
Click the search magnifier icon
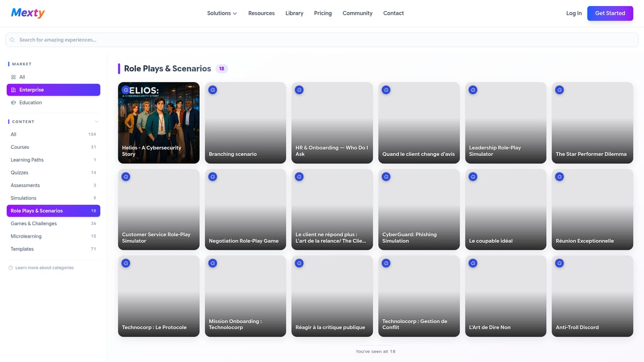[x=12, y=40]
